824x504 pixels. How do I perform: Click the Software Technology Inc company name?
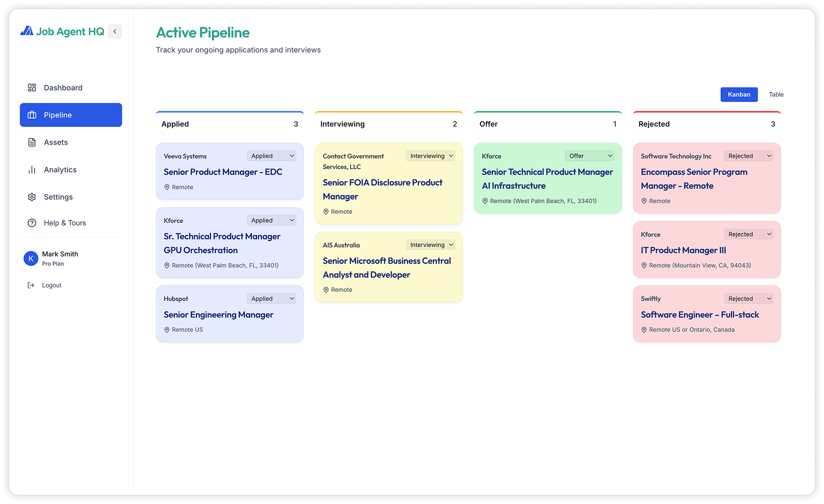[x=676, y=156]
